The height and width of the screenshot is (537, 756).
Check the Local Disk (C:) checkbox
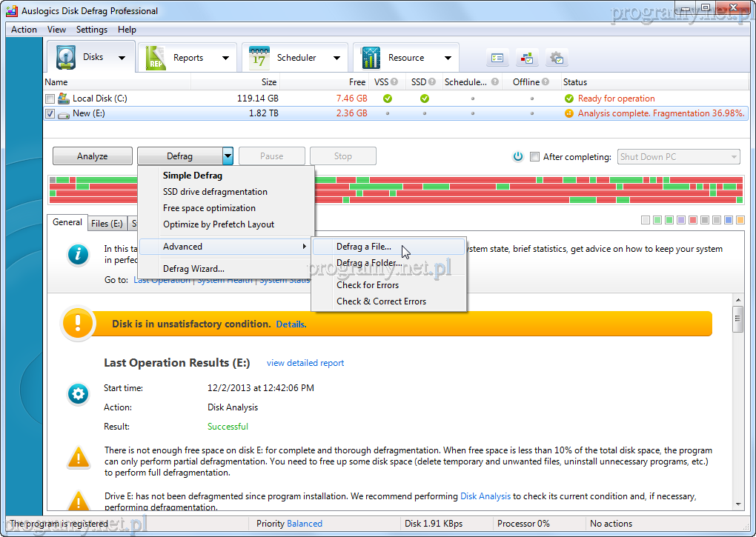pos(50,99)
